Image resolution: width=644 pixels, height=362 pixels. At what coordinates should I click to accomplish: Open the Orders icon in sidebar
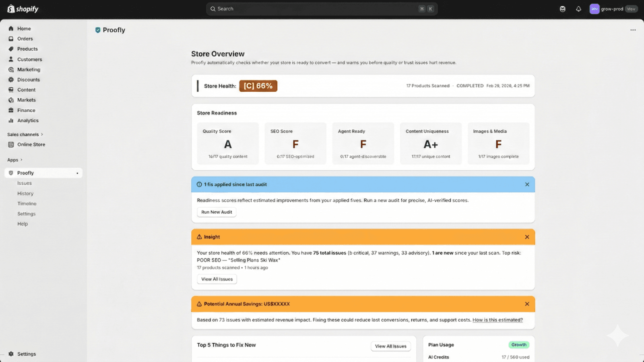pyautogui.click(x=11, y=39)
